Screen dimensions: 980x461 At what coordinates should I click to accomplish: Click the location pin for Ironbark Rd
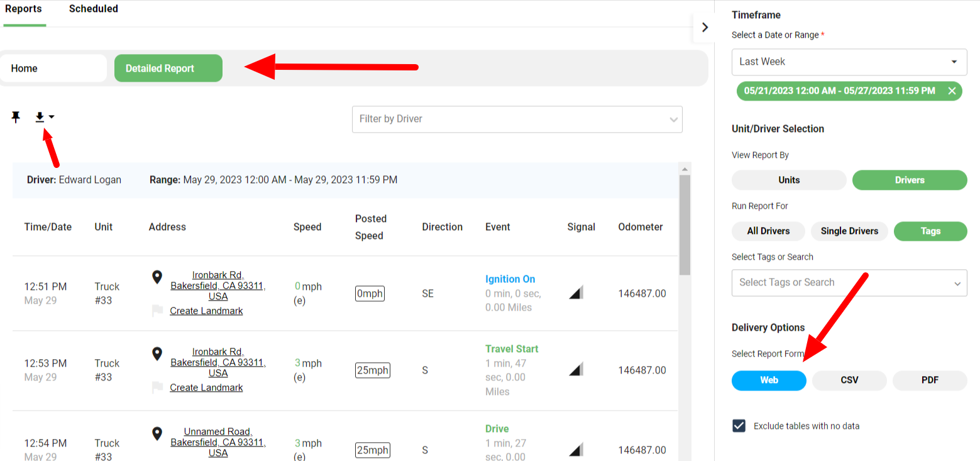(x=157, y=277)
